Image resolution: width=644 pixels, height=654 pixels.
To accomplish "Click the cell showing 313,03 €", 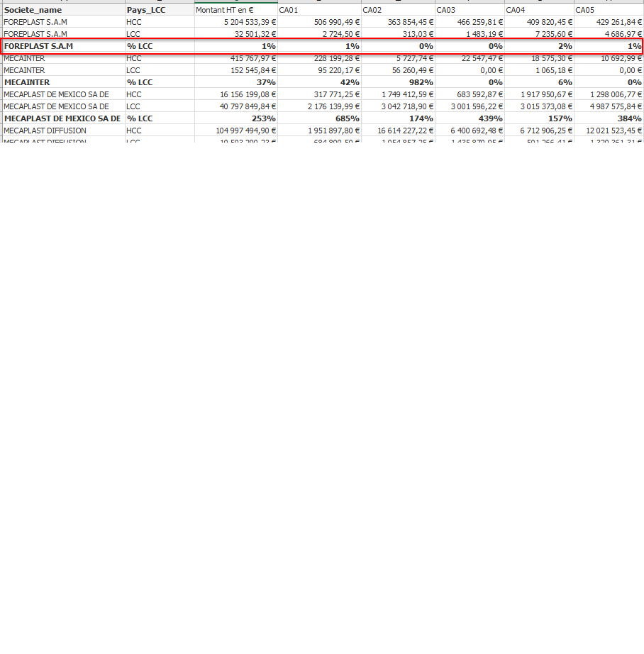I will coord(399,34).
